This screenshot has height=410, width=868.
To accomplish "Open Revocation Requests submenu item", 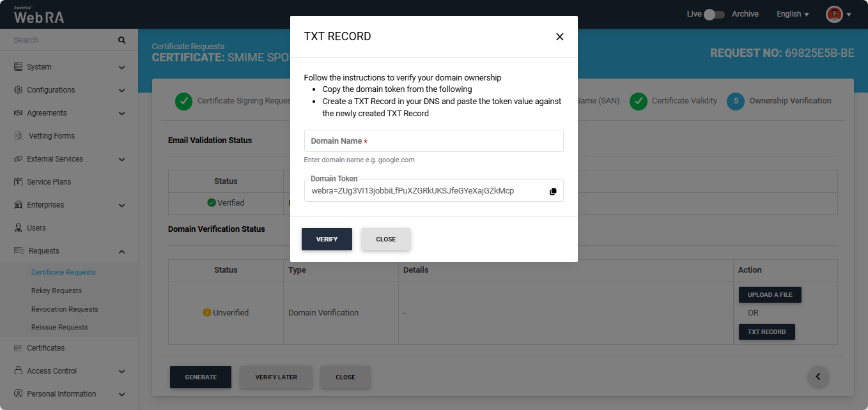I will coord(65,309).
